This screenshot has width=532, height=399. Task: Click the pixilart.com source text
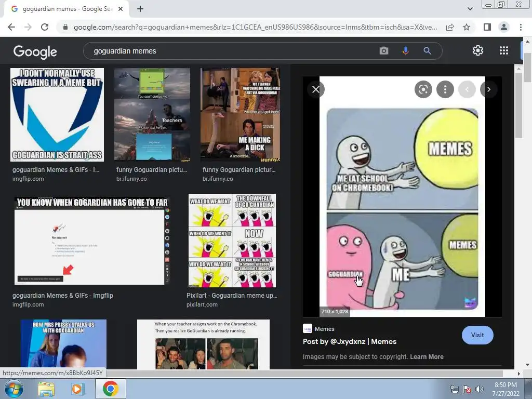click(202, 304)
